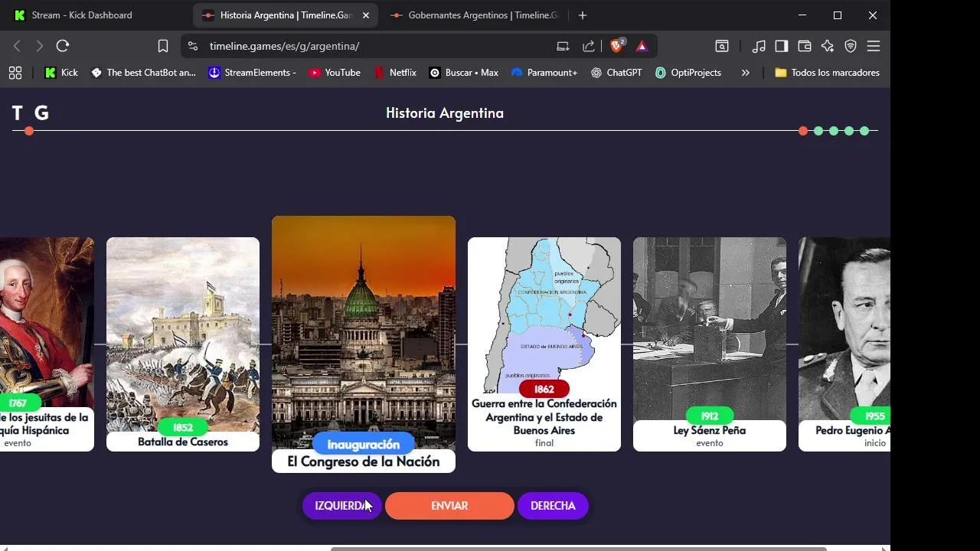Open the StreamElements bookmark
980x551 pixels.
[252, 73]
